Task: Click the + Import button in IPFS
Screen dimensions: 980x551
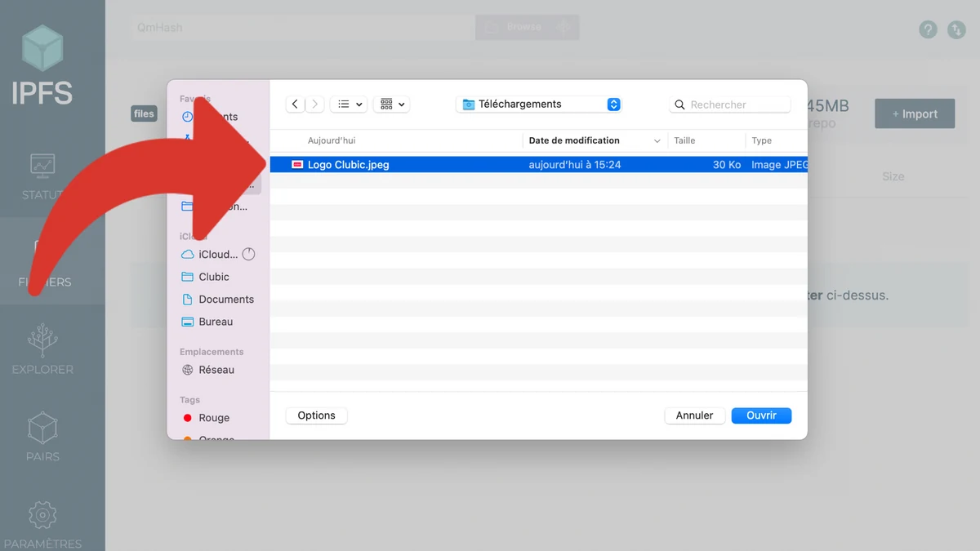Action: point(915,114)
